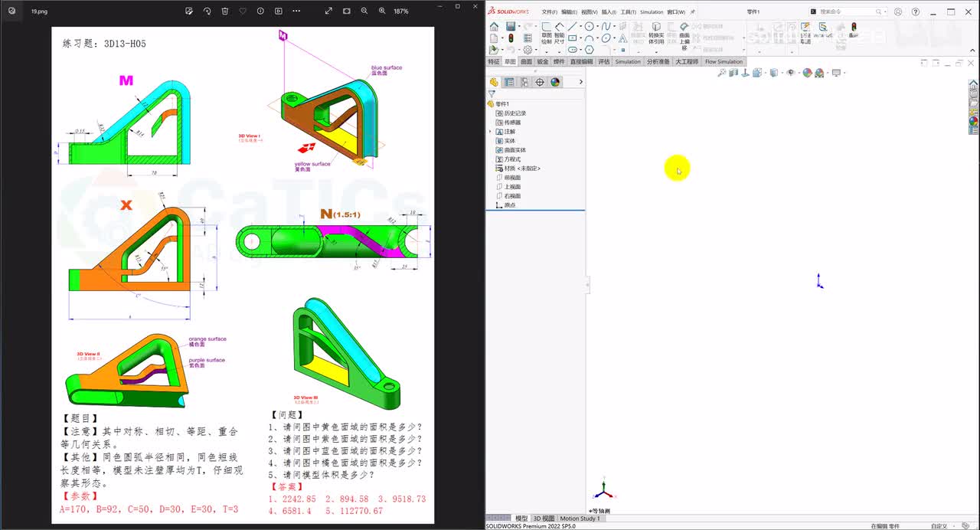This screenshot has height=530, width=980.
Task: Select the Rectangle sketch tool
Action: click(x=572, y=38)
